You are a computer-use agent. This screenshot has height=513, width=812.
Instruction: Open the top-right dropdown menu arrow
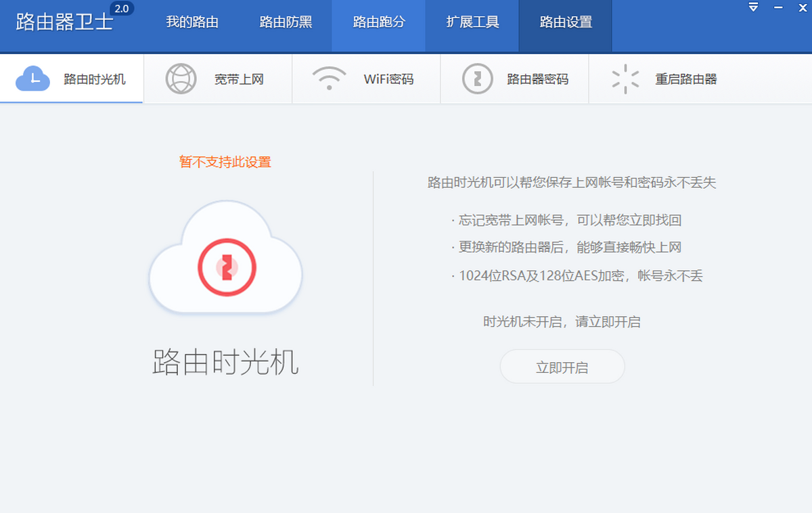coord(753,7)
